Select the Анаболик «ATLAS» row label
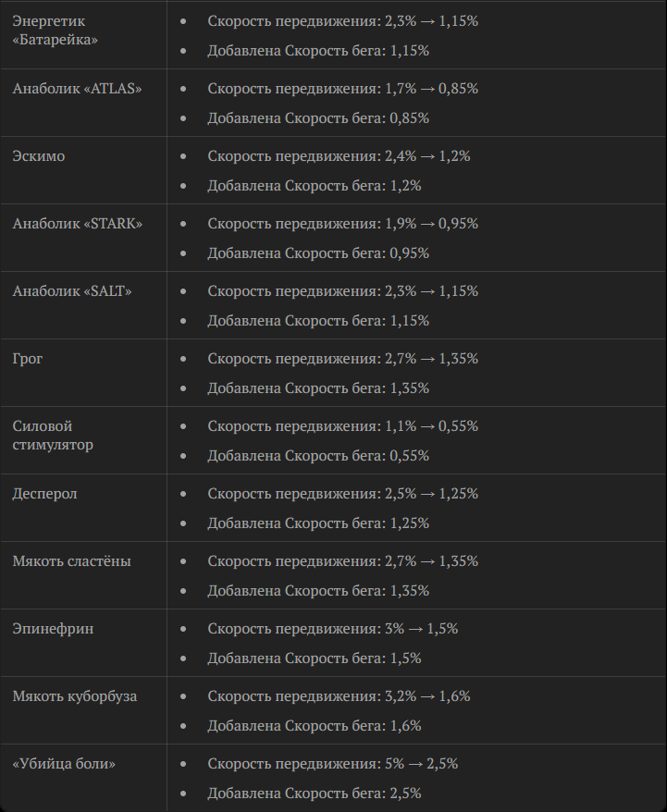Viewport: 667px width, 812px height. (78, 89)
